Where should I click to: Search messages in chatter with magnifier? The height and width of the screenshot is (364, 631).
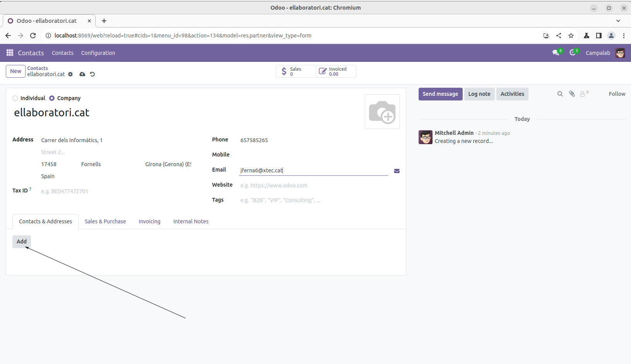pos(560,94)
